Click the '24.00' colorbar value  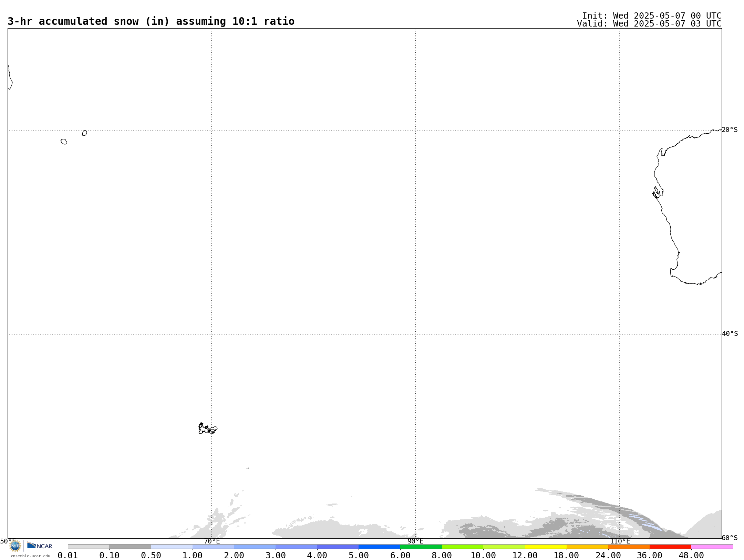608,556
